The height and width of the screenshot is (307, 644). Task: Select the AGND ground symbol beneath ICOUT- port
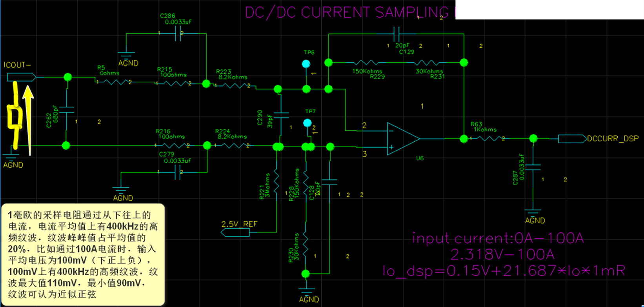tap(11, 157)
